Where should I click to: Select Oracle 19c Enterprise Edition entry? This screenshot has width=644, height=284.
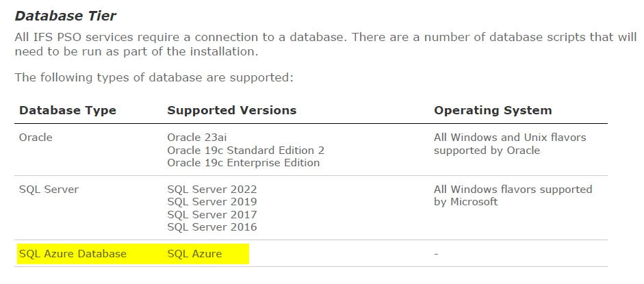coord(243,162)
